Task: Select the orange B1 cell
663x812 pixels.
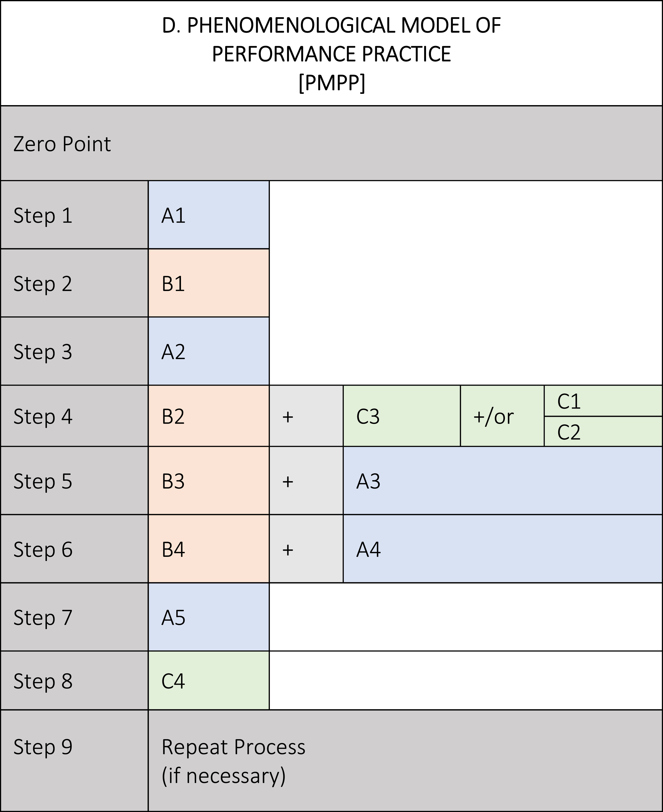Action: click(x=209, y=283)
